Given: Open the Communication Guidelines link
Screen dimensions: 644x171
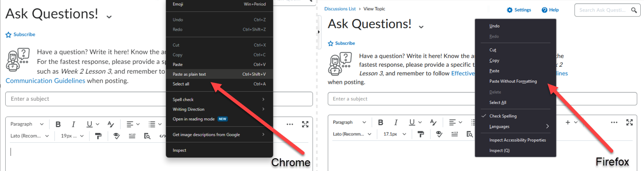Looking at the screenshot, I should [46, 81].
